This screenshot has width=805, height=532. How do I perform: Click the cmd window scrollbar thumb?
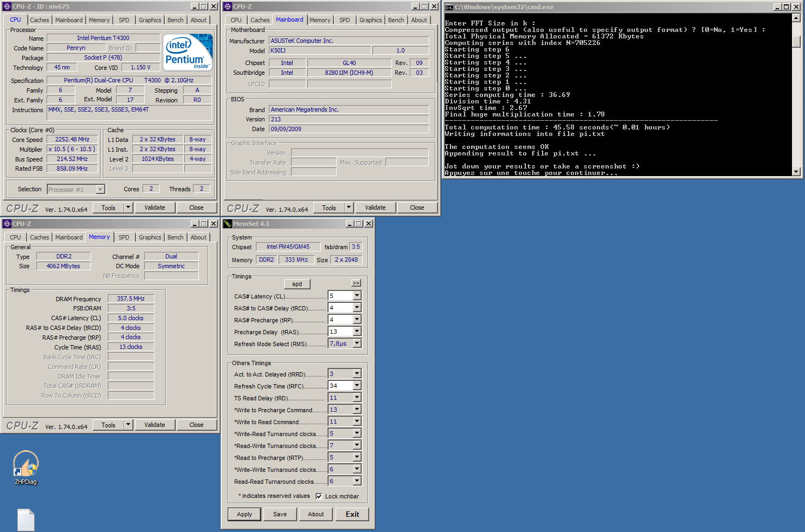796,42
